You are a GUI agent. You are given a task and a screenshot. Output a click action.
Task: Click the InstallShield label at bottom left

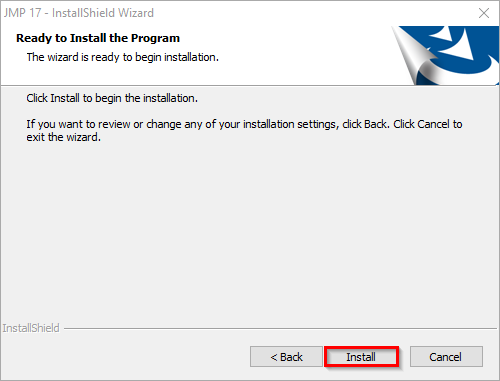tap(31, 328)
